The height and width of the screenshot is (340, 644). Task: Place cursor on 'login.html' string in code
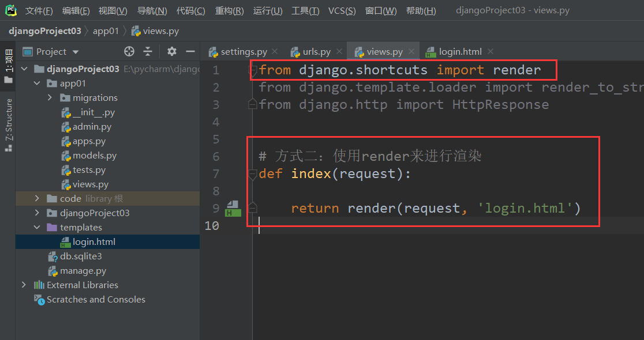[525, 209]
